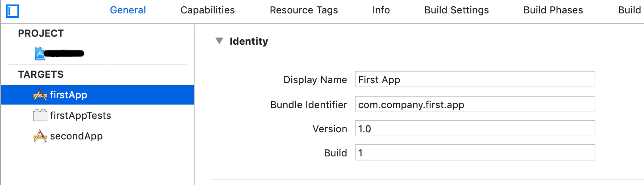Switch to the General tab
The width and height of the screenshot is (644, 185).
pos(128,10)
